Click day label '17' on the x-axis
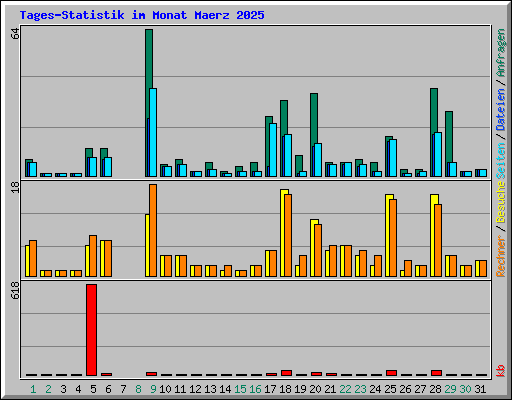This screenshot has width=512, height=400. coord(270,389)
